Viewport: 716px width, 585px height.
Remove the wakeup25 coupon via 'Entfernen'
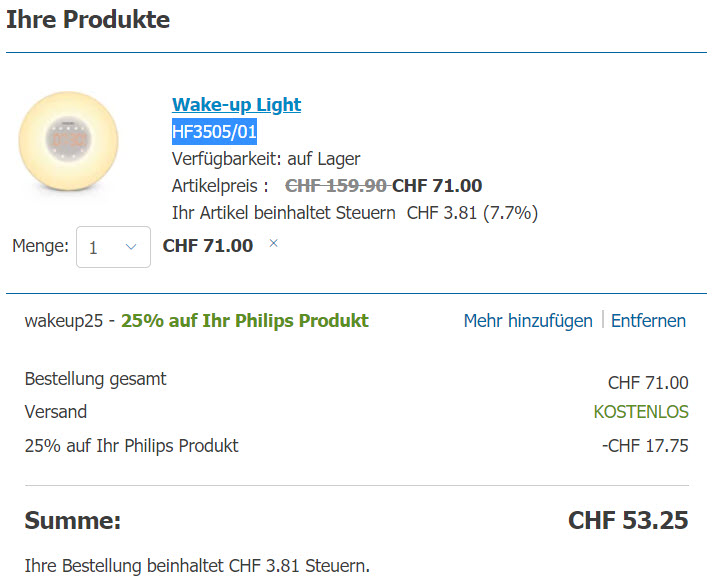coord(648,321)
